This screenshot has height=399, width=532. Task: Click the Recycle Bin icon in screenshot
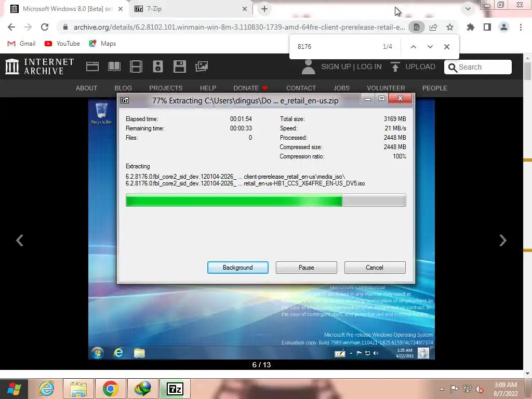tap(101, 114)
